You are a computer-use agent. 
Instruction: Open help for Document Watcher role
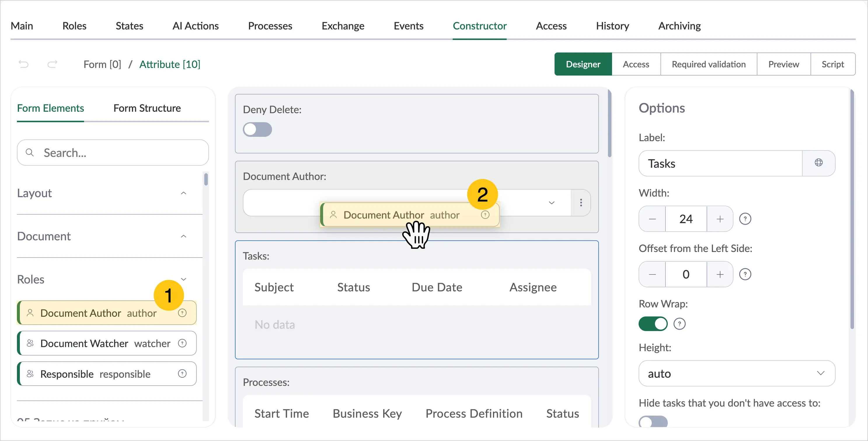182,343
